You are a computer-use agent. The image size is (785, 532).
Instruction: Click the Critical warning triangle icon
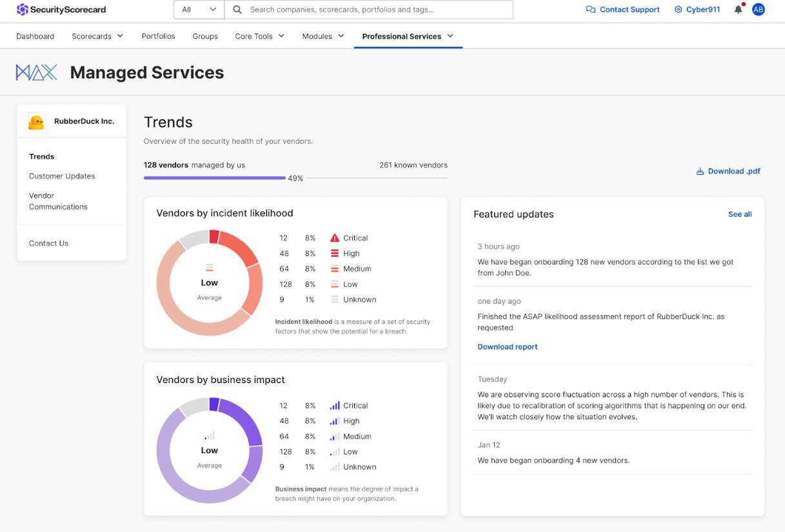point(333,237)
